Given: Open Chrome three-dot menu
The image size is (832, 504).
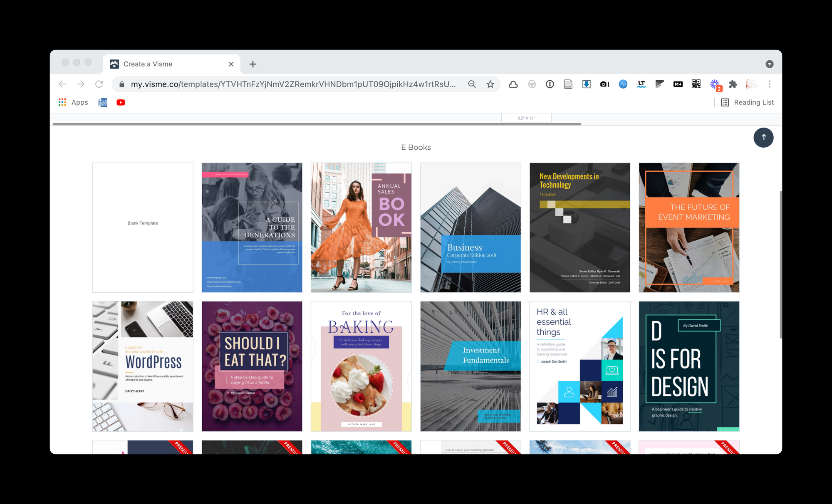Looking at the screenshot, I should [770, 84].
